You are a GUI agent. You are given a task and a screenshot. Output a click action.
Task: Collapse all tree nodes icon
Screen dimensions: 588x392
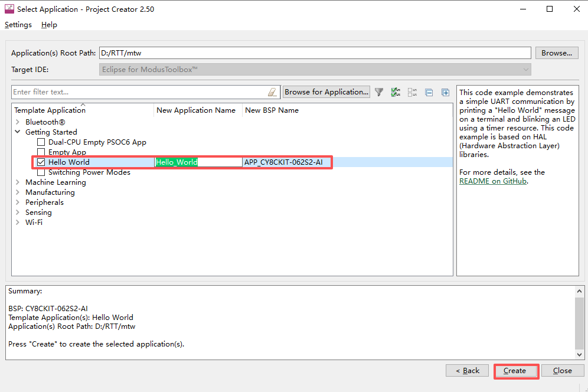tap(429, 92)
